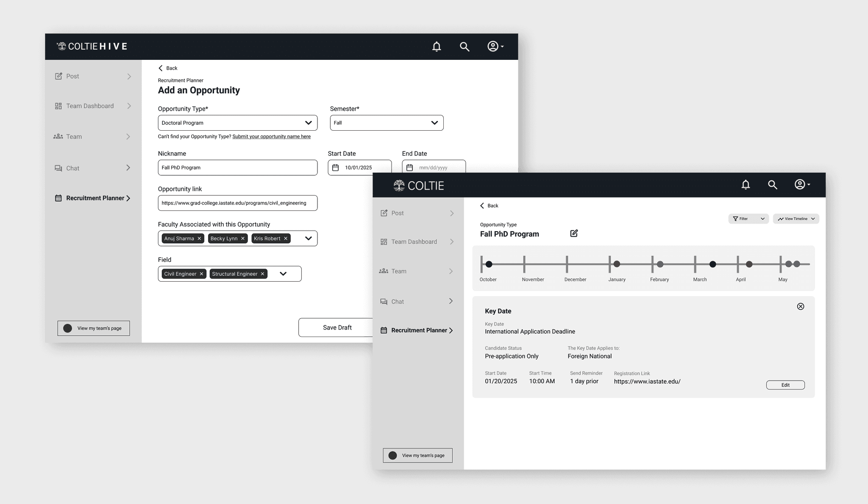Image resolution: width=868 pixels, height=504 pixels.
Task: Click Foreign National value text
Action: coord(590,356)
